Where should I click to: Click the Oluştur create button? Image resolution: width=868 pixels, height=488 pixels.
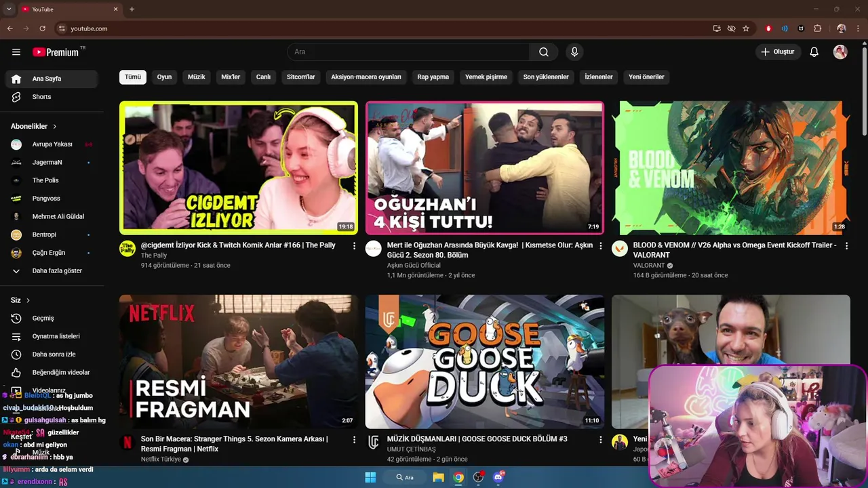click(778, 52)
